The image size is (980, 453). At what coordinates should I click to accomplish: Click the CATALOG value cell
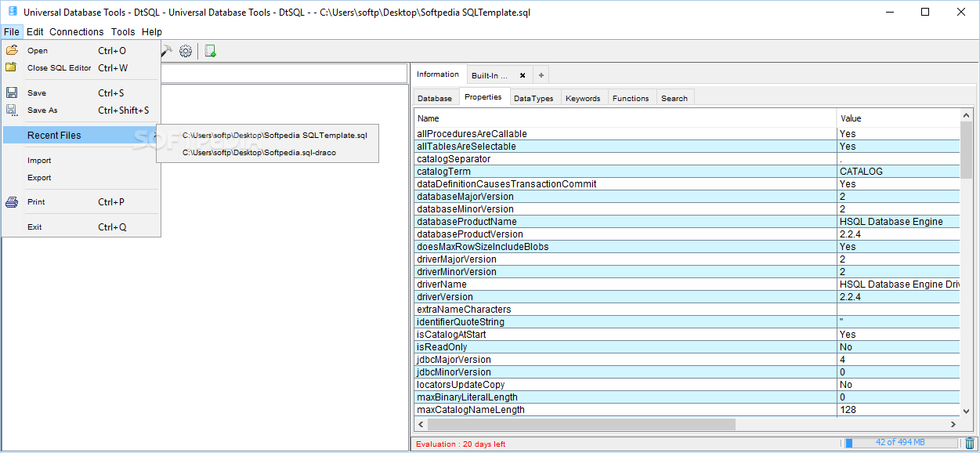click(899, 172)
